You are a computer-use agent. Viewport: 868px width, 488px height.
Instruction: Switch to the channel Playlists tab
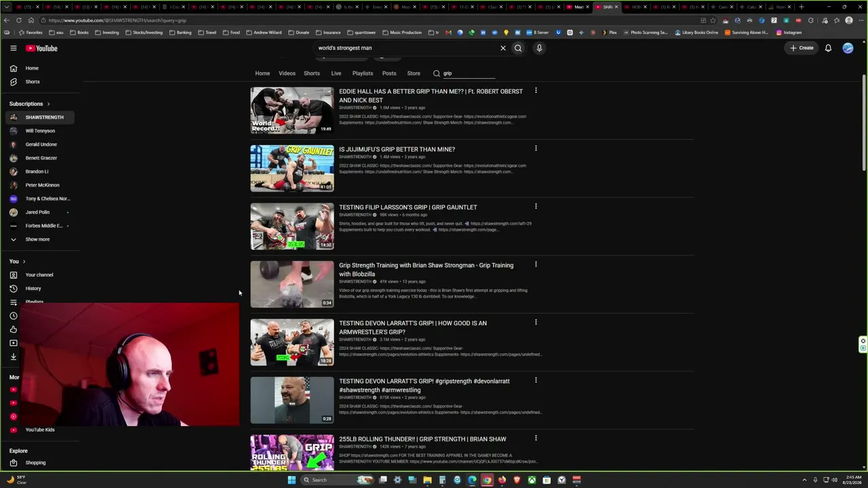(362, 73)
